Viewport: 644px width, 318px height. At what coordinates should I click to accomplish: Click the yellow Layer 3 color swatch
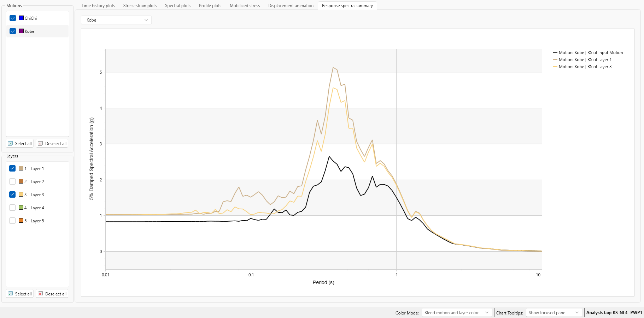click(21, 194)
